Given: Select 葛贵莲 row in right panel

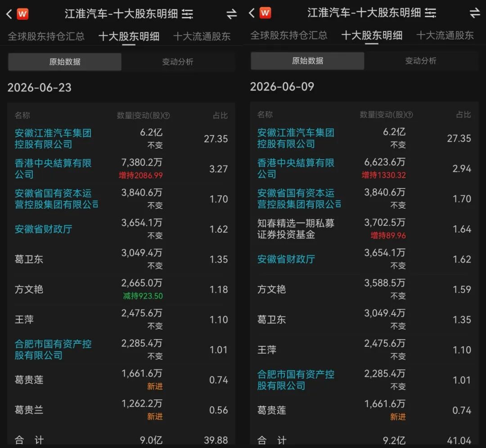Looking at the screenshot, I should point(364,410).
